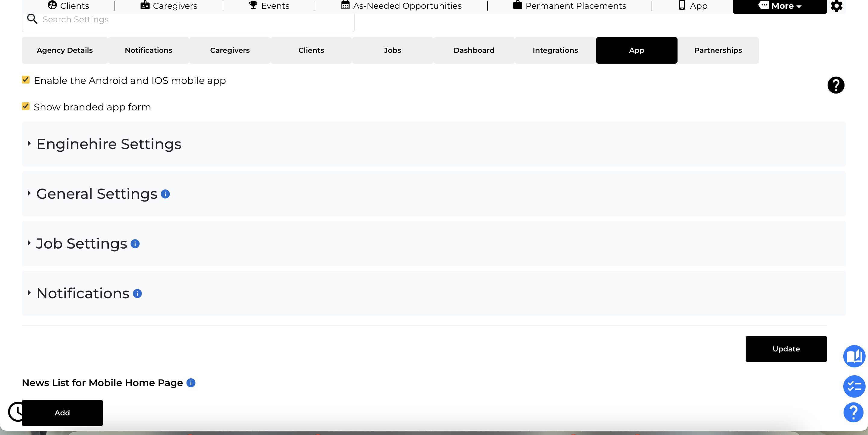Image resolution: width=868 pixels, height=435 pixels.
Task: Click the News List for Mobile Home Page heading
Action: pos(102,383)
